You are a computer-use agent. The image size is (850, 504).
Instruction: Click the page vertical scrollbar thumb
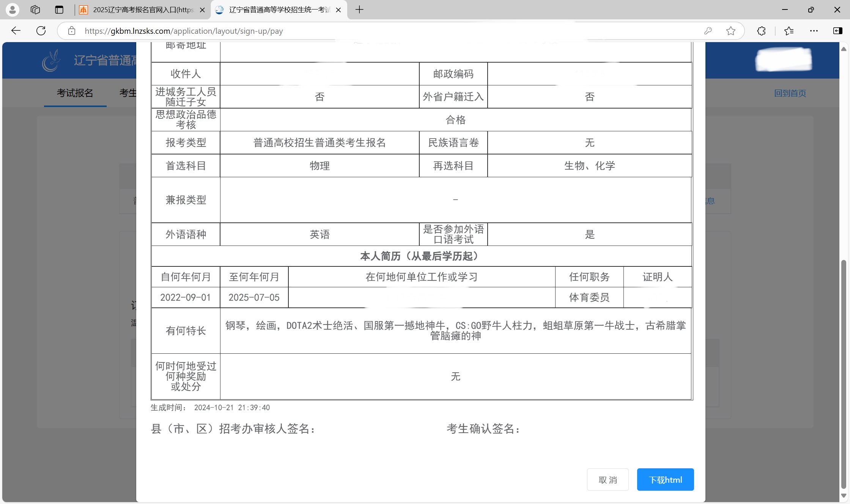point(844,374)
